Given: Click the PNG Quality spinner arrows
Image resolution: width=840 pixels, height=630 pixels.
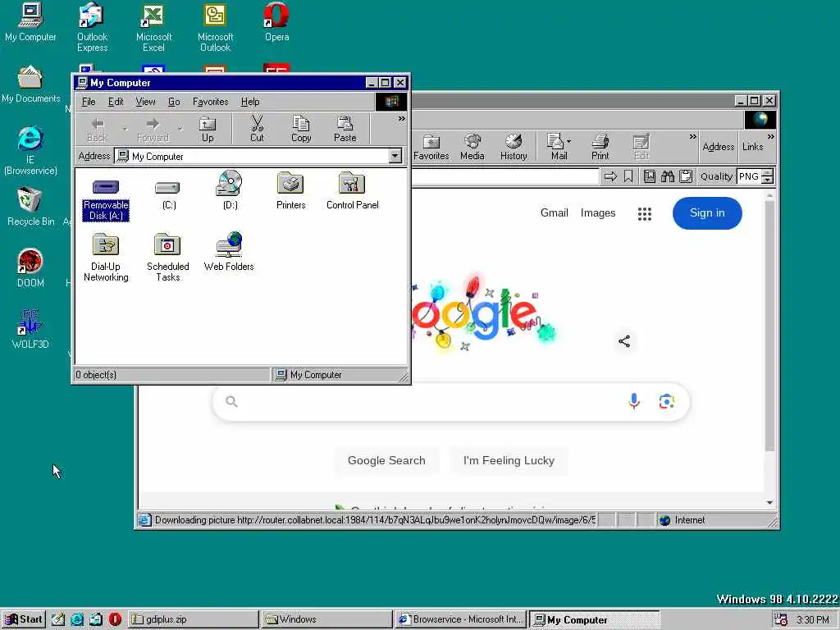Looking at the screenshot, I should point(768,176).
